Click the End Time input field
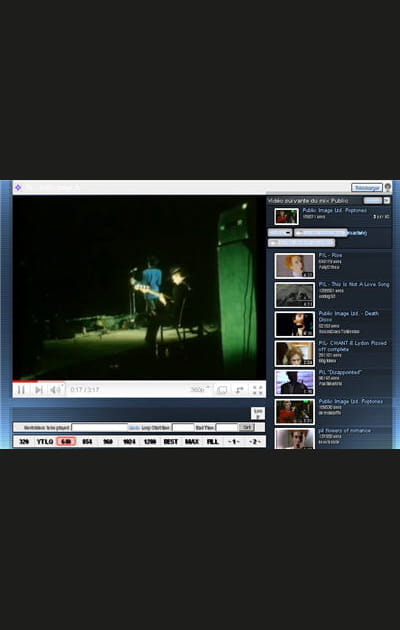 coord(227,428)
